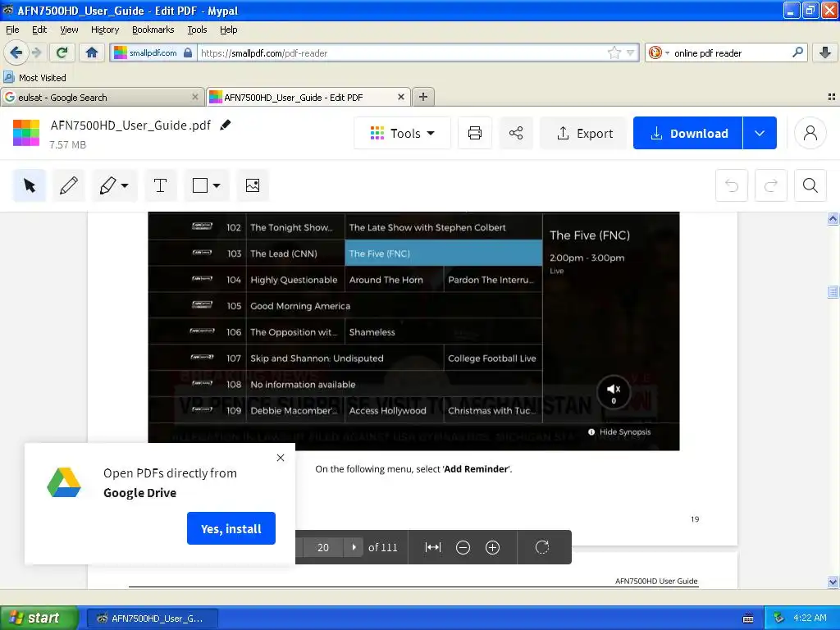Click the browser back button

pyautogui.click(x=16, y=52)
